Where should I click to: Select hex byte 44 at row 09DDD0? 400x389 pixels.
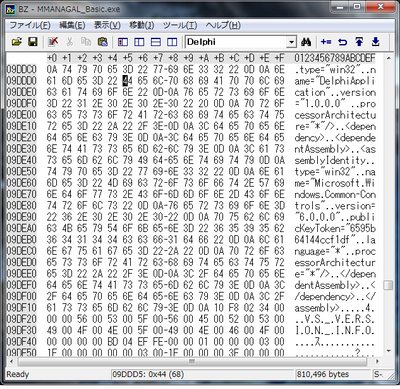pos(127,81)
